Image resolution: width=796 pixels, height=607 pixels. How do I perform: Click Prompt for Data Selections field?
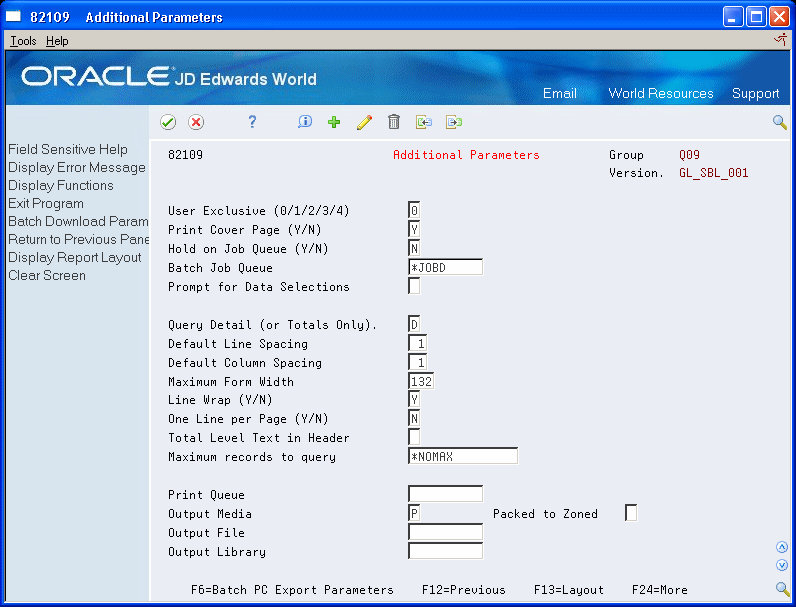(414, 286)
